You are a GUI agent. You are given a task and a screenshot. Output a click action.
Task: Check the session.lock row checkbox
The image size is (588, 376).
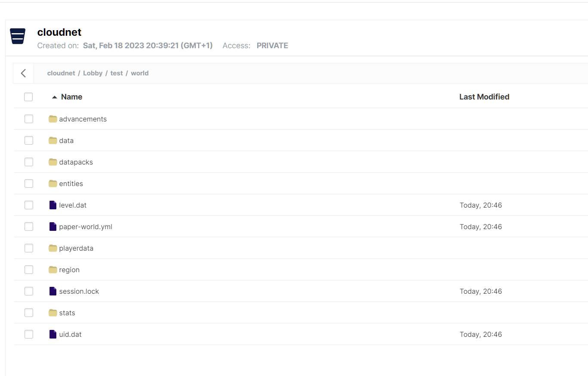29,291
